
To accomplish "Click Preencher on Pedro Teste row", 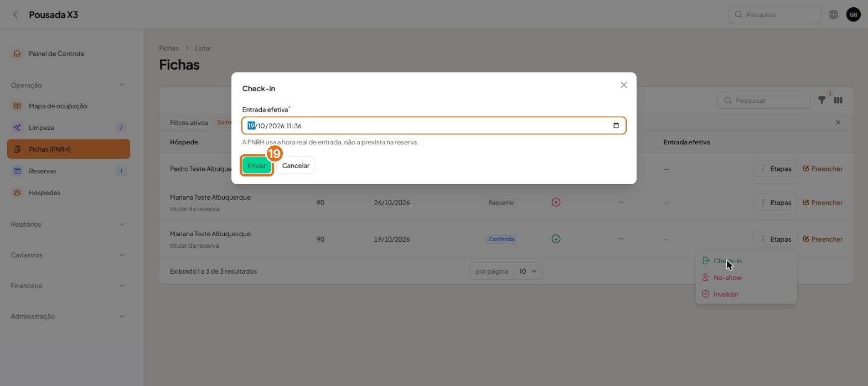I will pyautogui.click(x=823, y=169).
